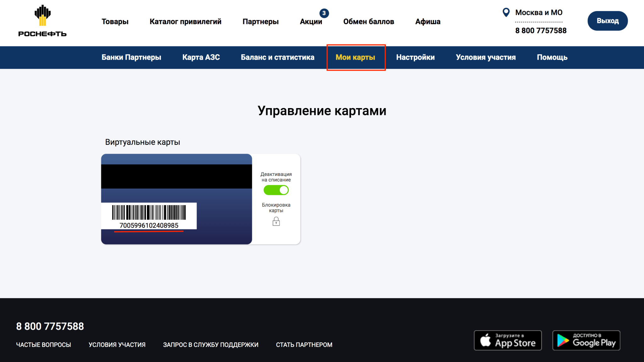
Task: Switch to Карта АЗС tab
Action: (x=201, y=57)
